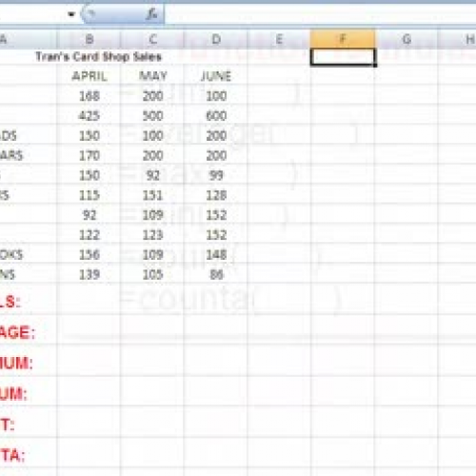Click May cell with value 105
476x476 pixels.
pos(152,274)
